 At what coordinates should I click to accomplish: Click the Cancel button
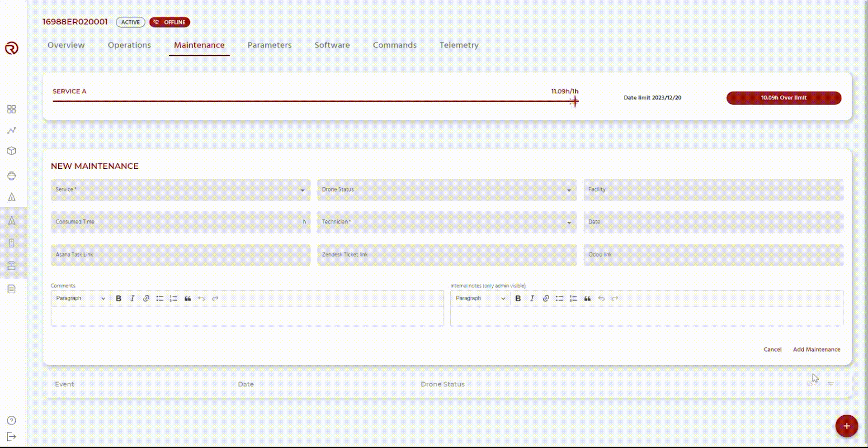(773, 349)
